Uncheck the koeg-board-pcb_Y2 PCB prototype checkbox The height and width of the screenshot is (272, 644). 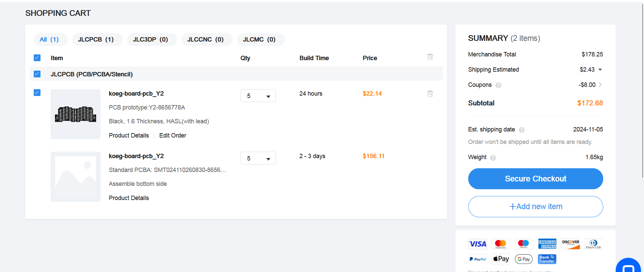click(x=37, y=93)
